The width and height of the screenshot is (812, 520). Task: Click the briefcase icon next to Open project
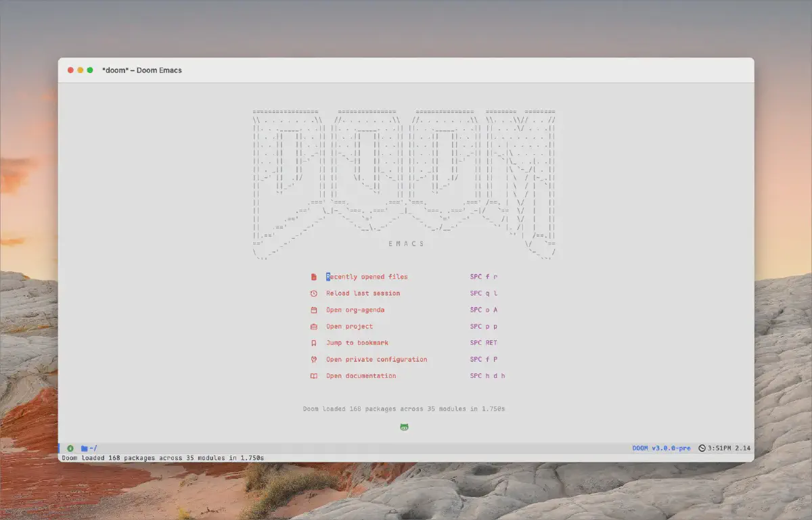click(313, 327)
